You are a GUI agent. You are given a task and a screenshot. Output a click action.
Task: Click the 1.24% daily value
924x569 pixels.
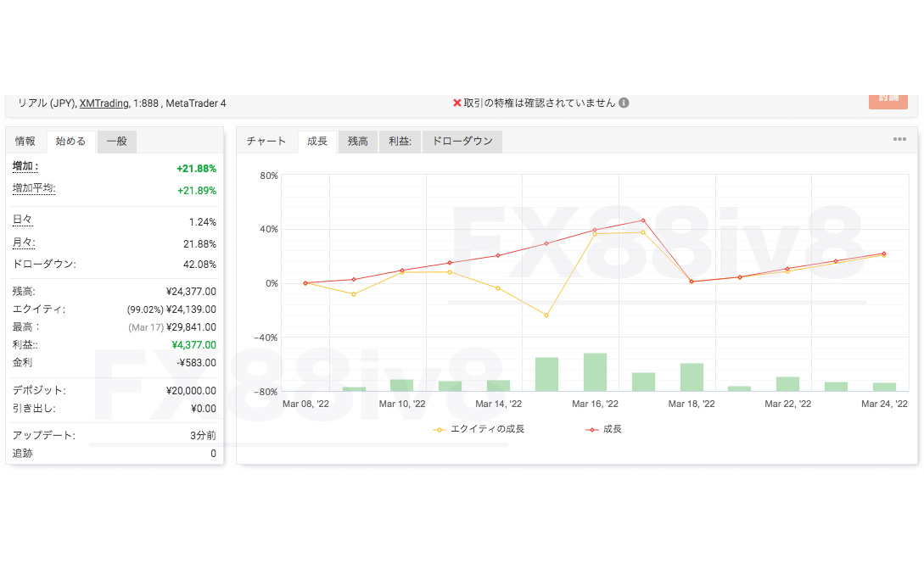202,222
